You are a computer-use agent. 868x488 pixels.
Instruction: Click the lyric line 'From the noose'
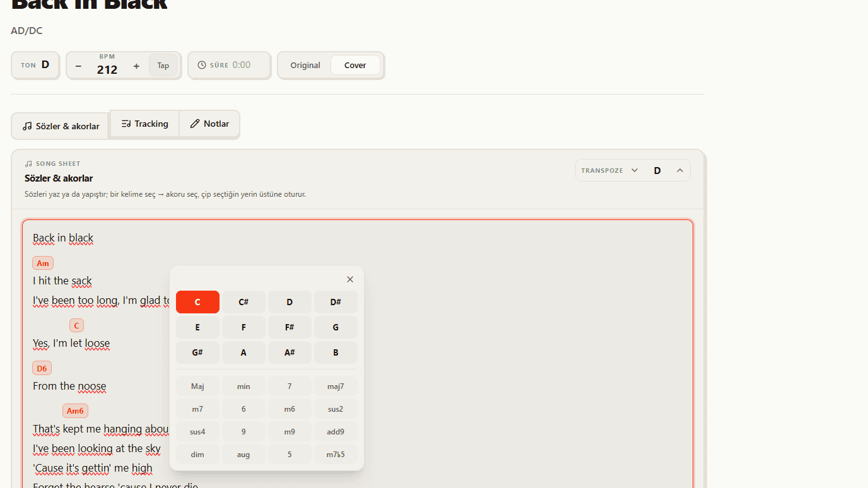coord(69,386)
